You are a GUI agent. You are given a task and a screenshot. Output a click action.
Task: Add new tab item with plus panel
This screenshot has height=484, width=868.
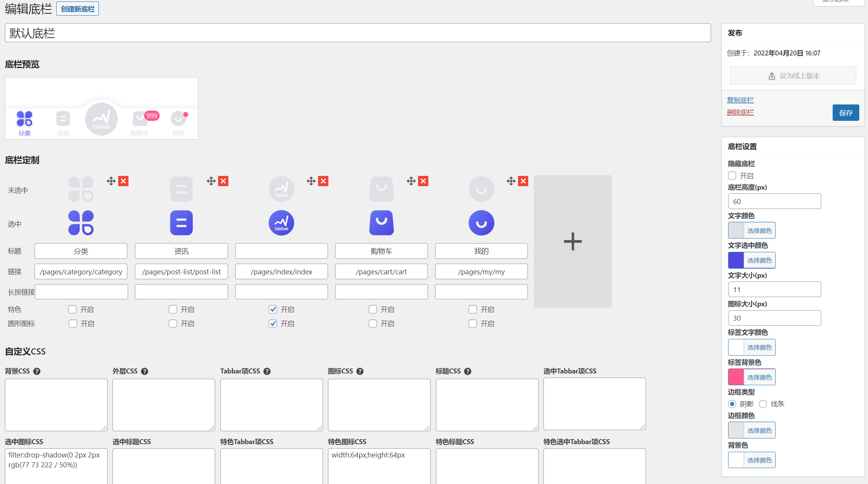[x=572, y=241]
